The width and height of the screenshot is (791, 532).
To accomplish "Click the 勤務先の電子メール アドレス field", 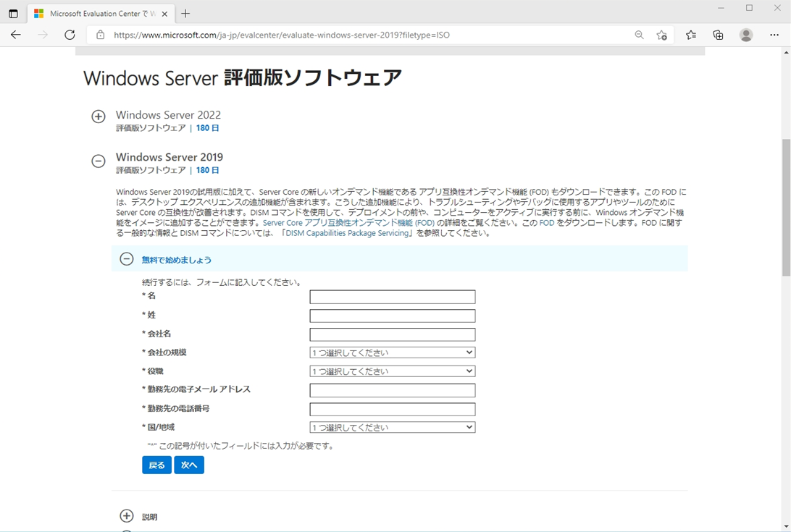I will click(393, 390).
